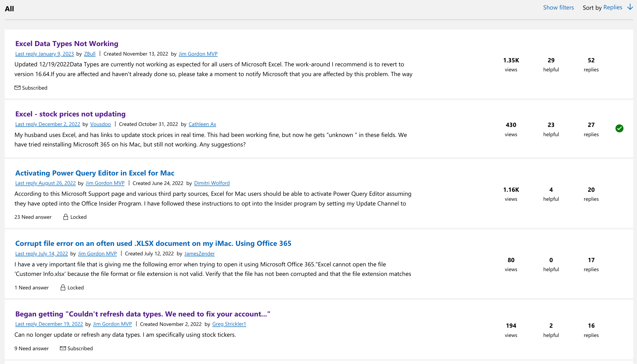This screenshot has height=364, width=637.
Task: Open the Corrupt file error XLSX thread
Action: pyautogui.click(x=153, y=243)
